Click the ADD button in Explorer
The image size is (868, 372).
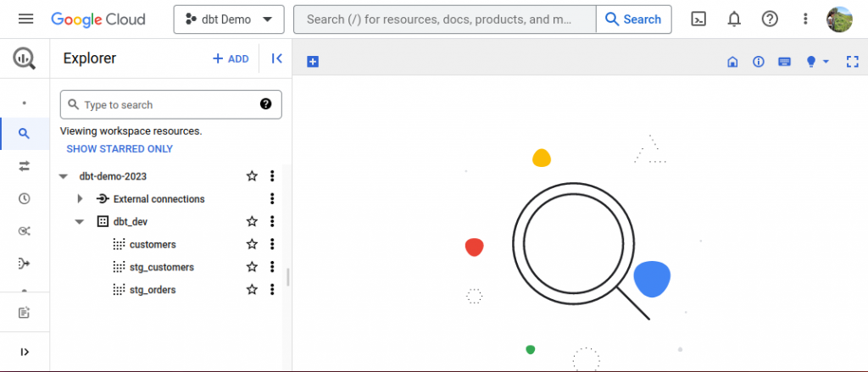[231, 58]
